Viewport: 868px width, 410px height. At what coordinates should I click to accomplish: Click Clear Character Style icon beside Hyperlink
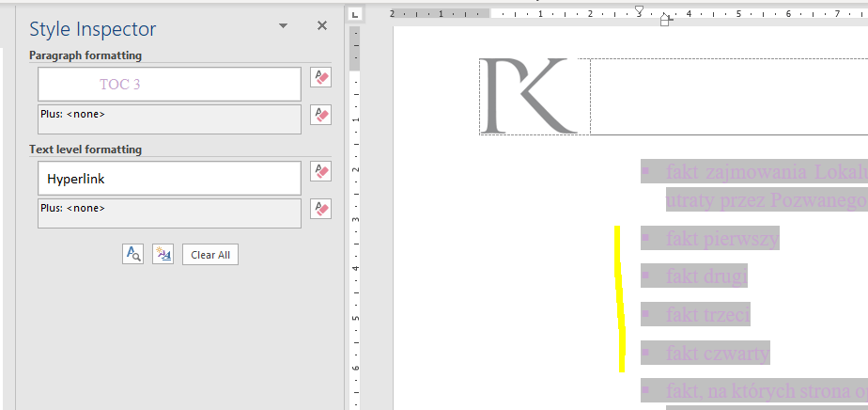click(320, 171)
